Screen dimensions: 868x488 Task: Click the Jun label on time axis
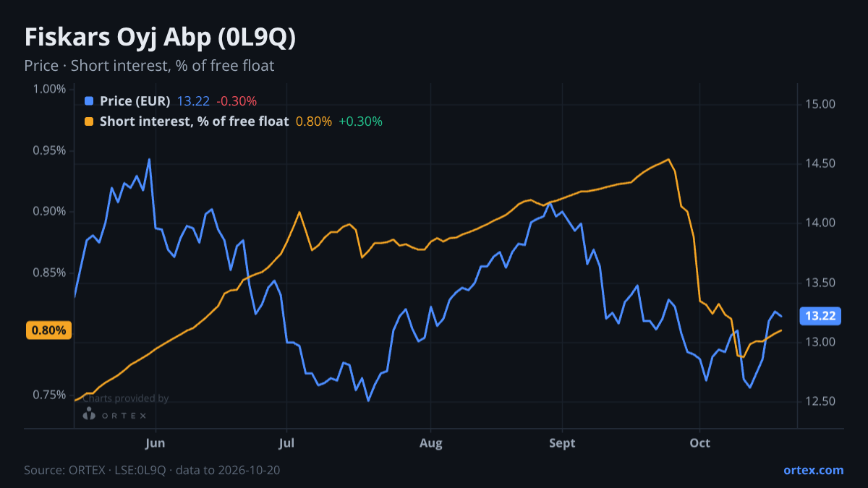coord(156,443)
